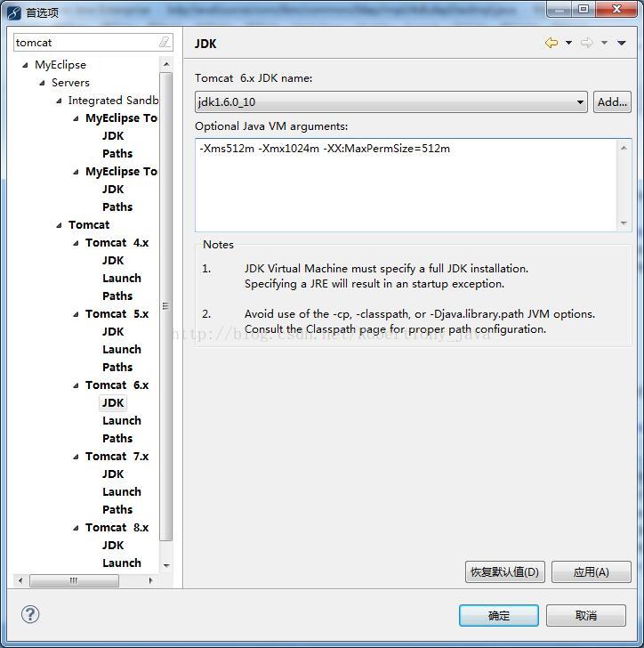Click the tree's horizontal scrollbar left arrow

(20, 580)
